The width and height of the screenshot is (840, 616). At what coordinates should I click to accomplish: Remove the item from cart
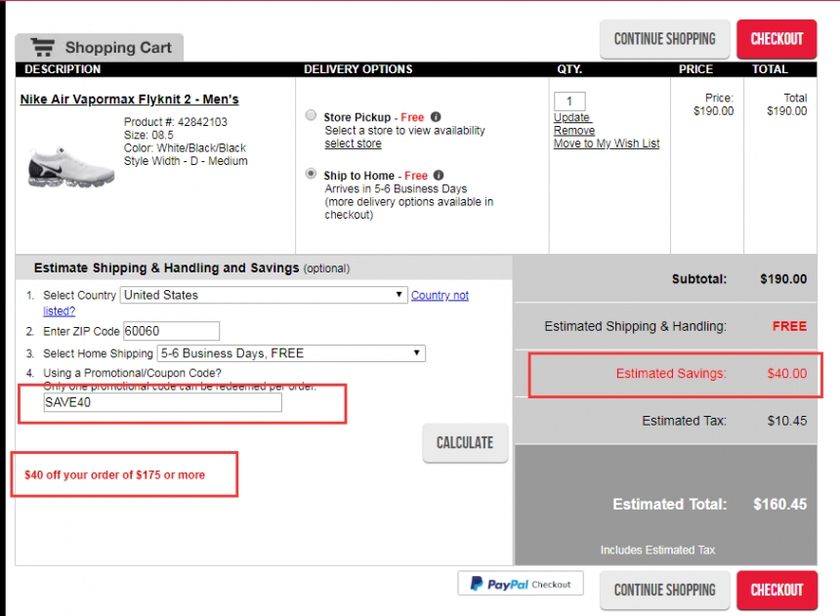[573, 131]
